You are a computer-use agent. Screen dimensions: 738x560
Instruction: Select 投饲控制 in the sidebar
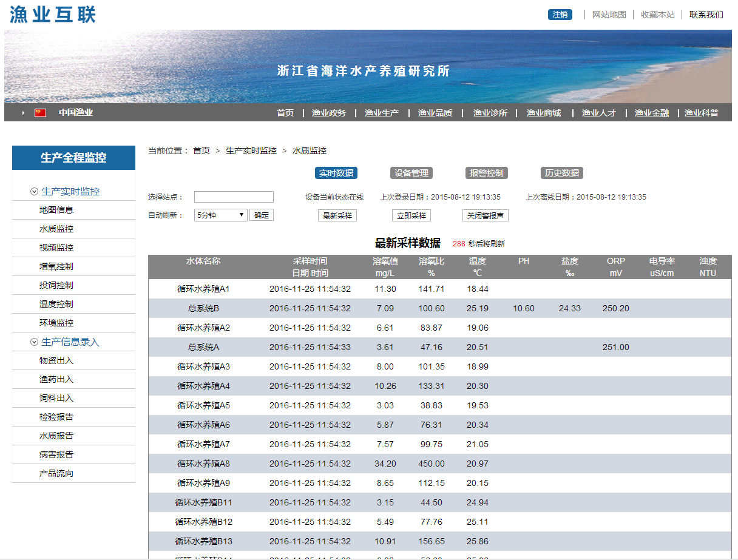coord(56,286)
